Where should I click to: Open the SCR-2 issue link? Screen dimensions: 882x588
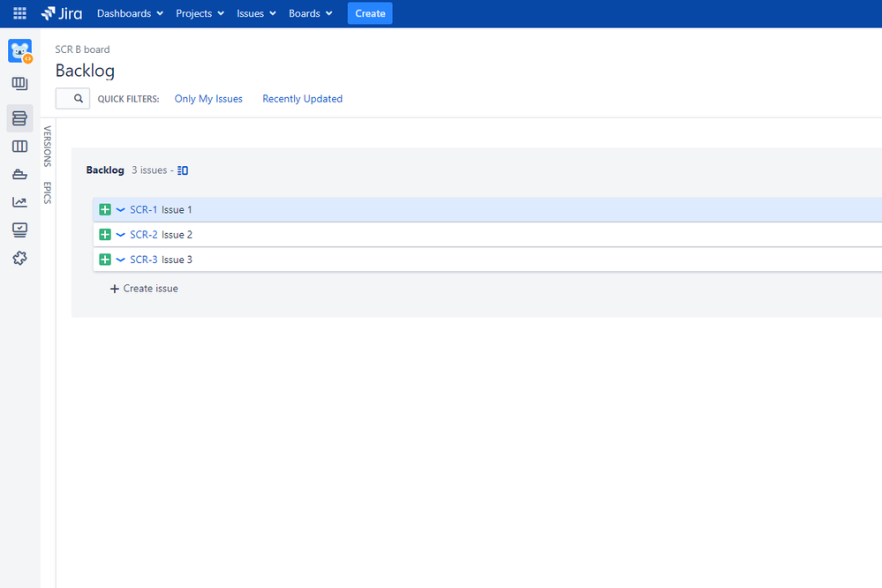click(x=143, y=235)
